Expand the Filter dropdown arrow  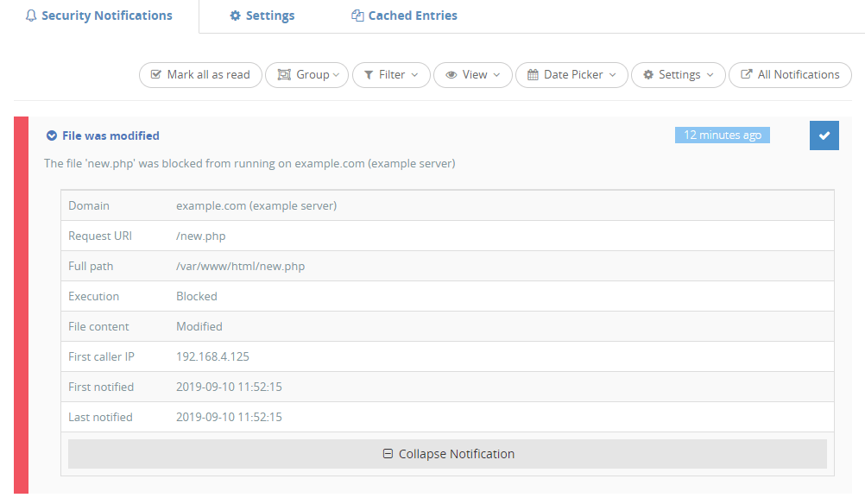click(x=415, y=75)
